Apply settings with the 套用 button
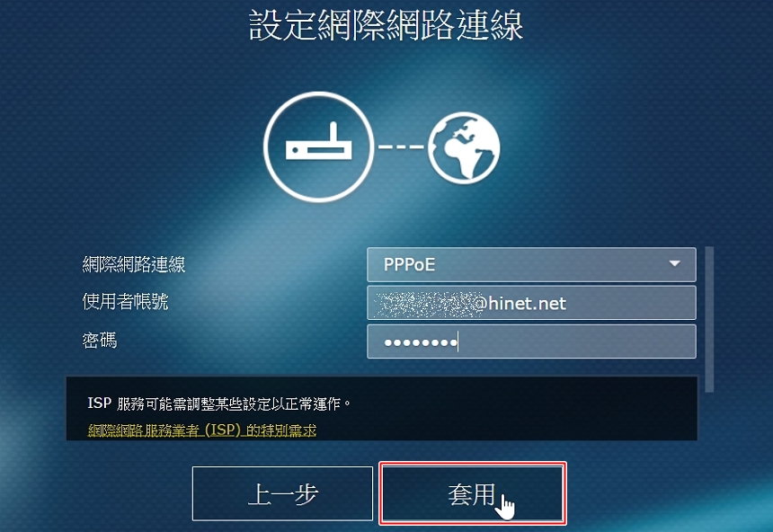 coord(472,493)
